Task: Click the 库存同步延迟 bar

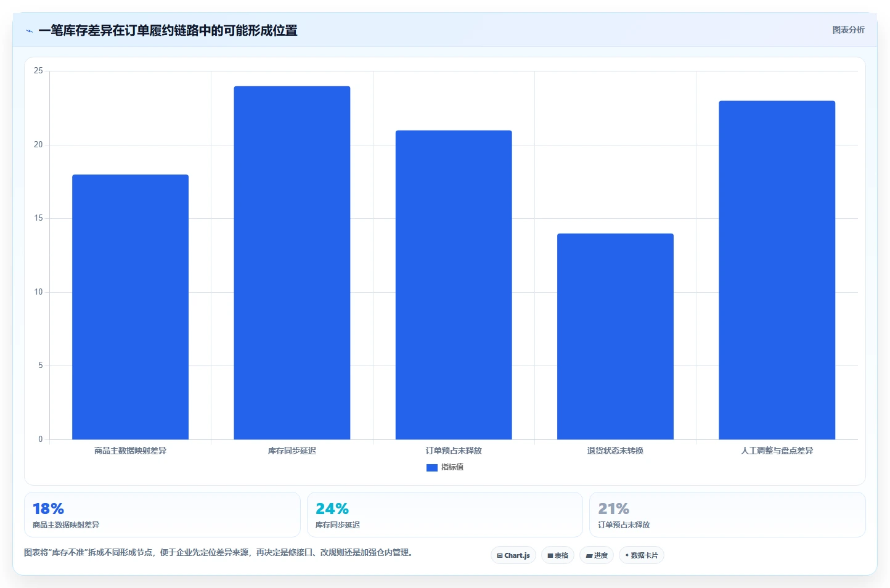Action: tap(292, 263)
